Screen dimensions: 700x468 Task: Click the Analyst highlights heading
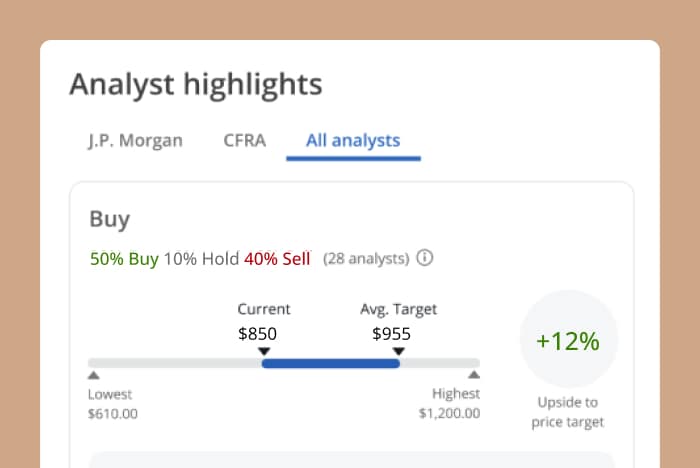point(196,84)
